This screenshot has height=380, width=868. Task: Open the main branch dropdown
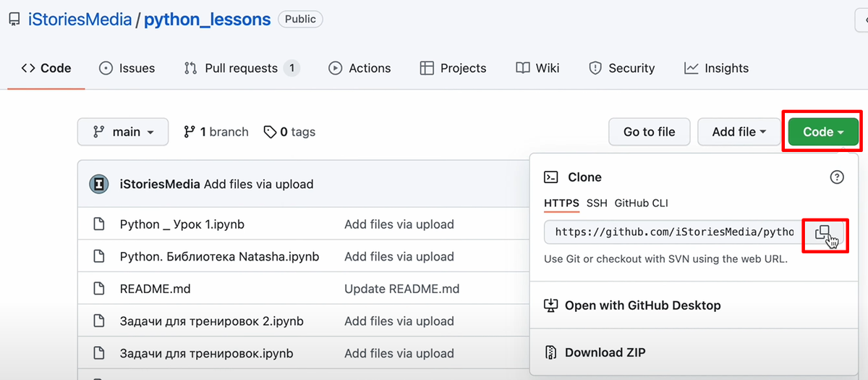[123, 132]
